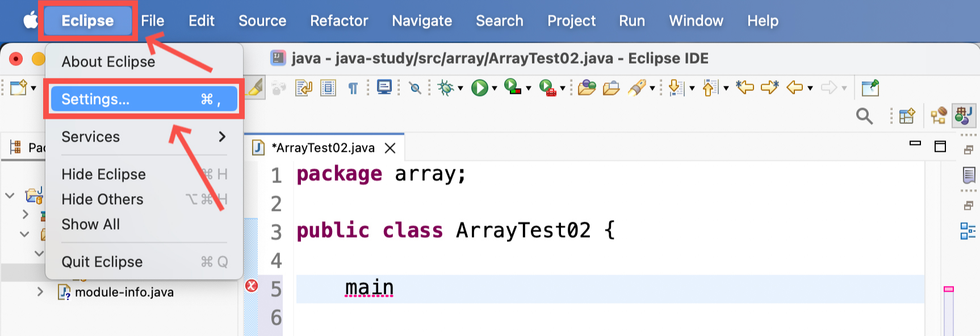The image size is (980, 336).
Task: Click the Run External Tools icon
Action: (x=547, y=88)
